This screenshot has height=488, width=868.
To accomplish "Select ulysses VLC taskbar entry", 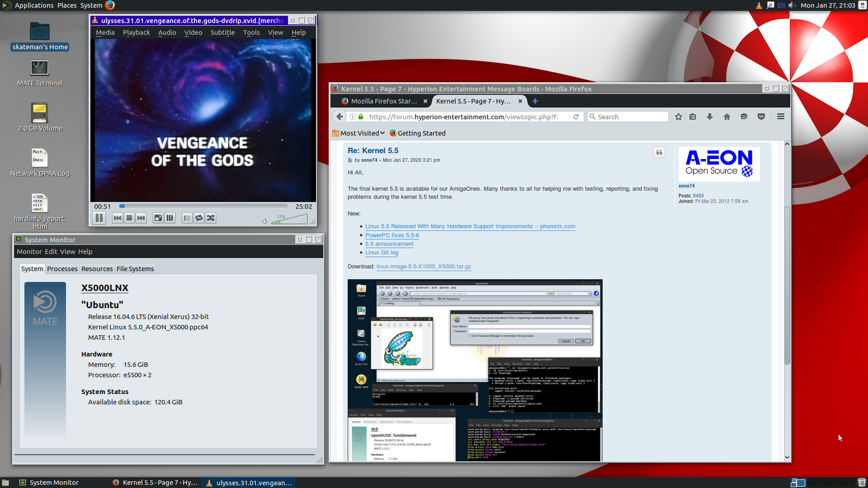I will (x=249, y=483).
